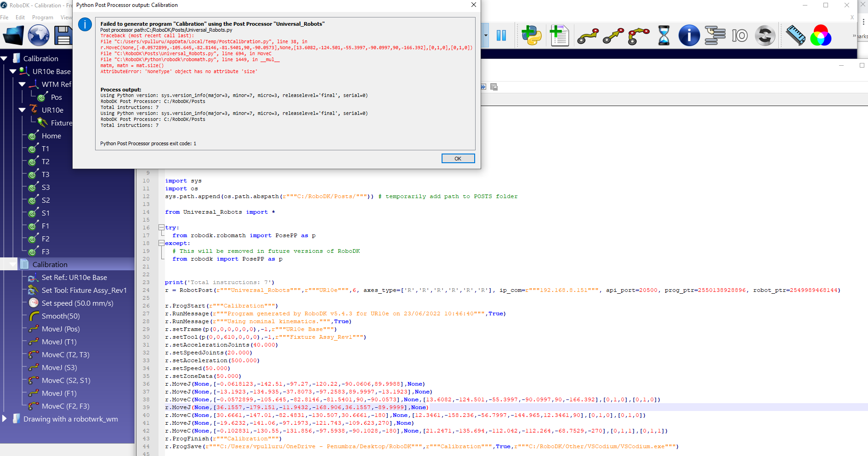The height and width of the screenshot is (456, 868).
Task: Select the Measure ruler tool
Action: coord(795,35)
